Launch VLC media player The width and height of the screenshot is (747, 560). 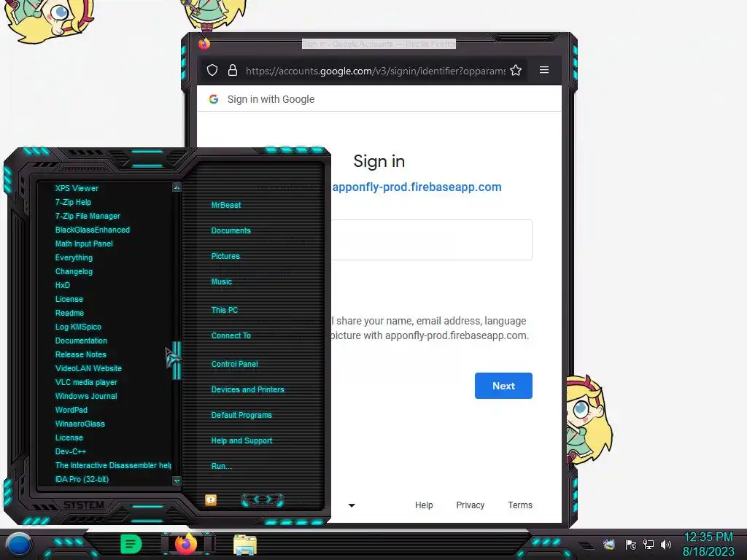(x=86, y=382)
